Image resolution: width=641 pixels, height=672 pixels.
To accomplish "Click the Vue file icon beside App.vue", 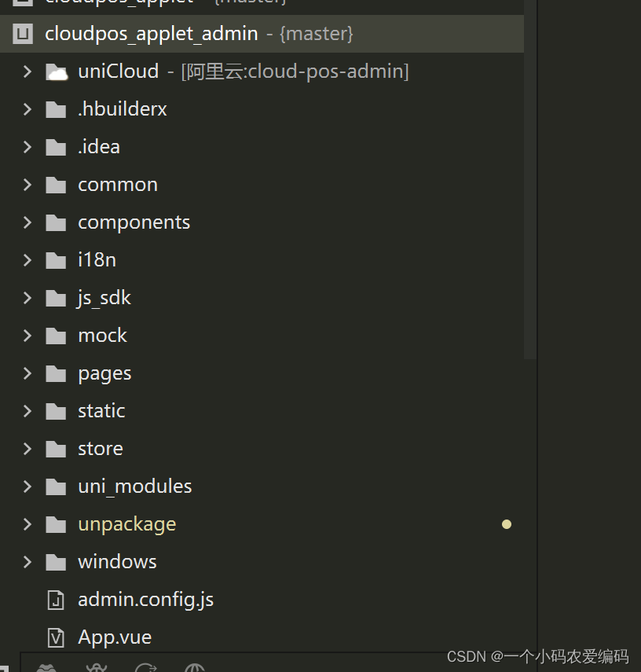I will coord(55,637).
